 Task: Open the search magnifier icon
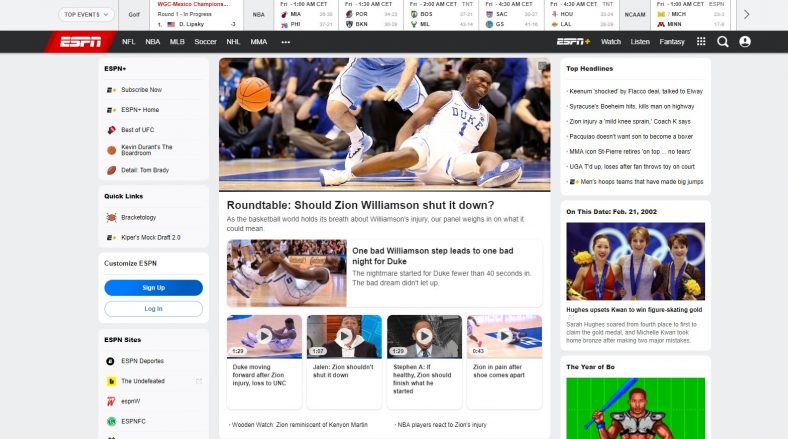723,42
